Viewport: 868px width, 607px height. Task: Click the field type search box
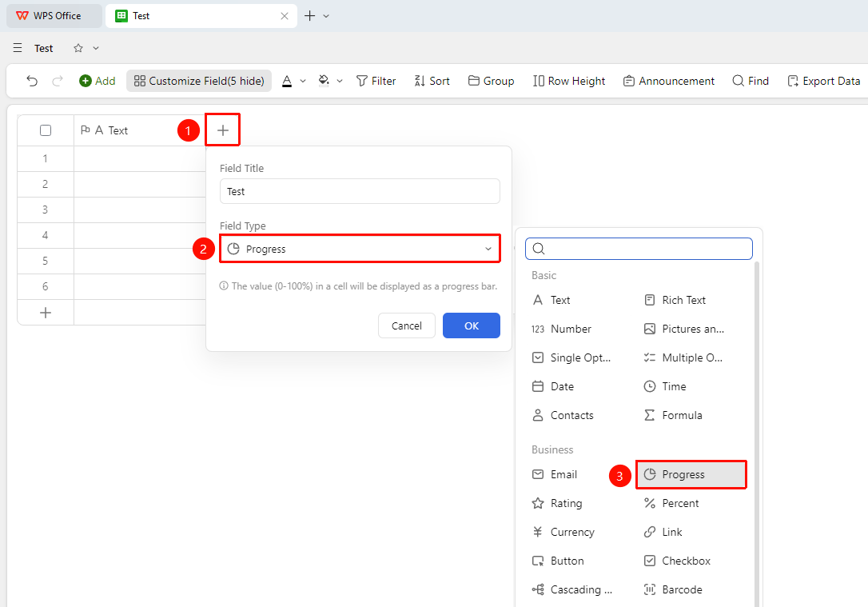pos(639,249)
